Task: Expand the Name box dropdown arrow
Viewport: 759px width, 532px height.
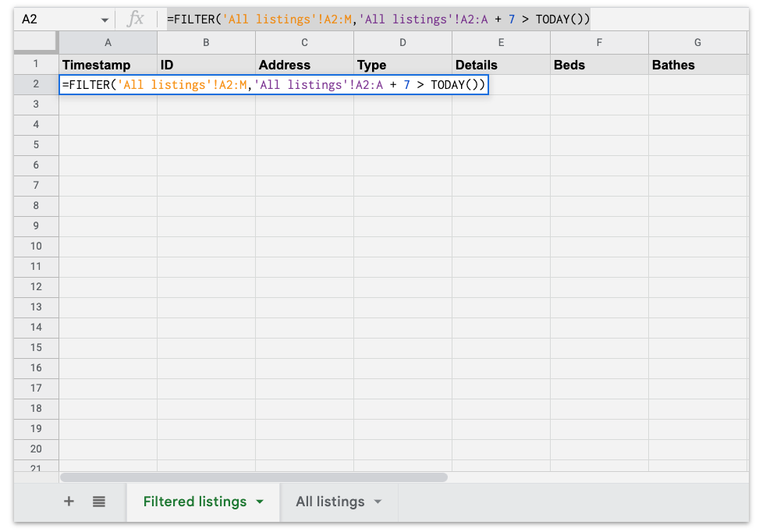Action: 105,20
